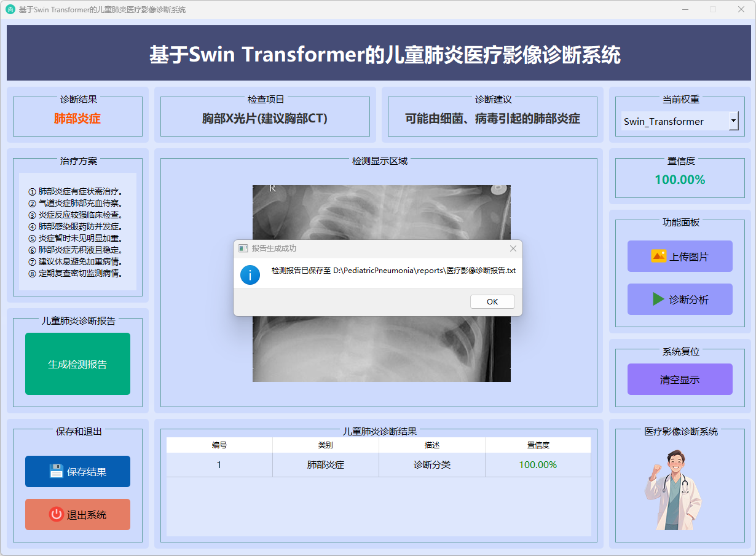
Task: Click the red power exit icon
Action: pyautogui.click(x=57, y=515)
